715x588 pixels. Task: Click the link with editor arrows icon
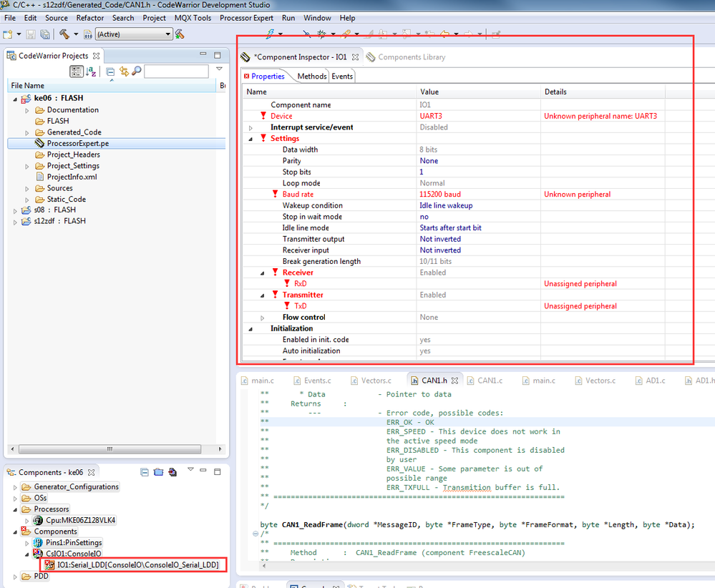tap(123, 72)
